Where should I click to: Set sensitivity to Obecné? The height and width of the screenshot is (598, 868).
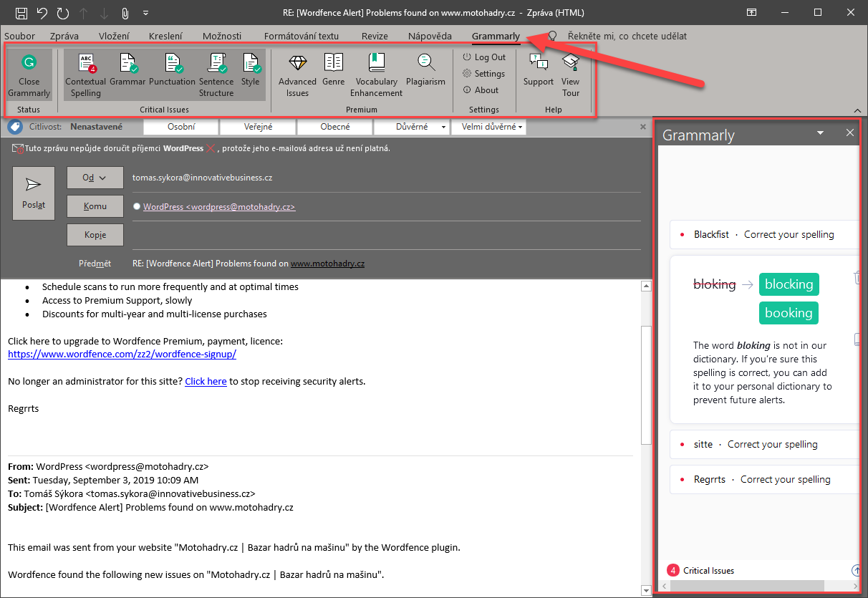[334, 127]
